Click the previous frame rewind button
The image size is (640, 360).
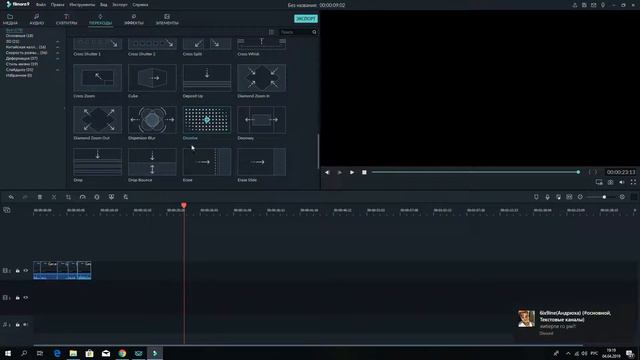[x=327, y=172]
